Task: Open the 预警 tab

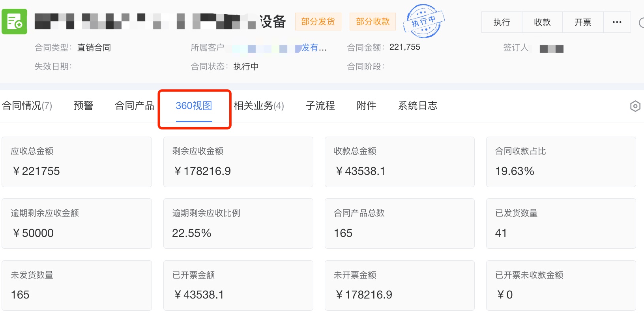Action: [83, 106]
